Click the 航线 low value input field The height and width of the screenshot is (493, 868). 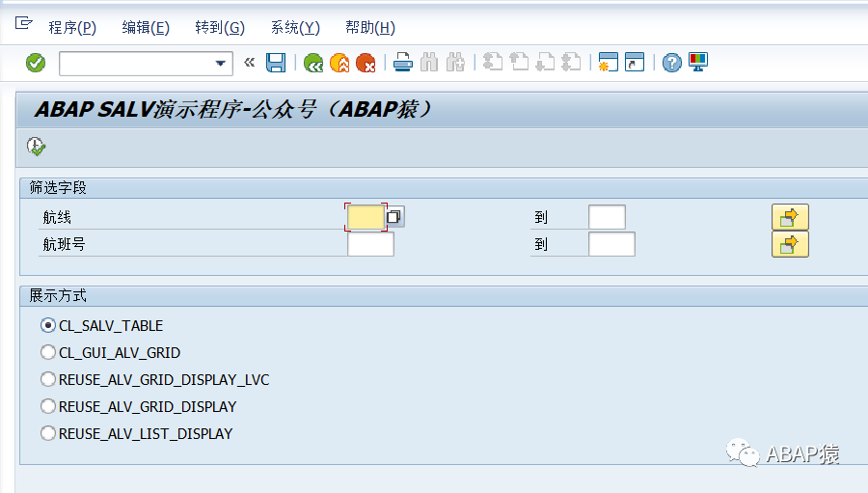[366, 216]
